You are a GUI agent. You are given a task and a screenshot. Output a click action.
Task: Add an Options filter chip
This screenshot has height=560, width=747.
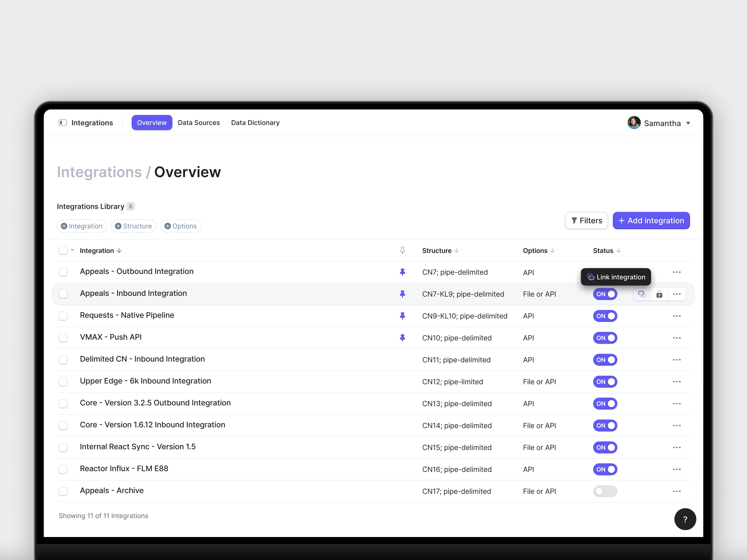pos(180,226)
